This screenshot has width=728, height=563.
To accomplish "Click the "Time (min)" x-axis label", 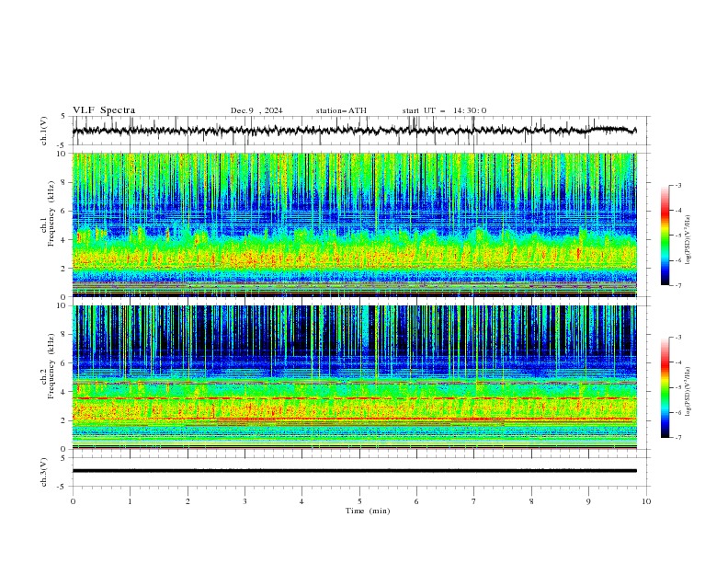I will click(368, 511).
